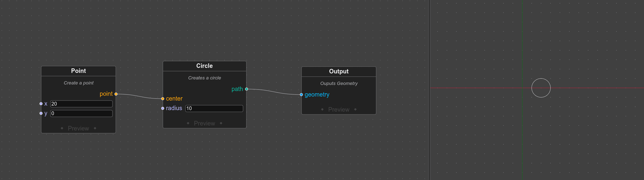Click the Point node's orange point output socket
The height and width of the screenshot is (180, 644).
coord(116,94)
